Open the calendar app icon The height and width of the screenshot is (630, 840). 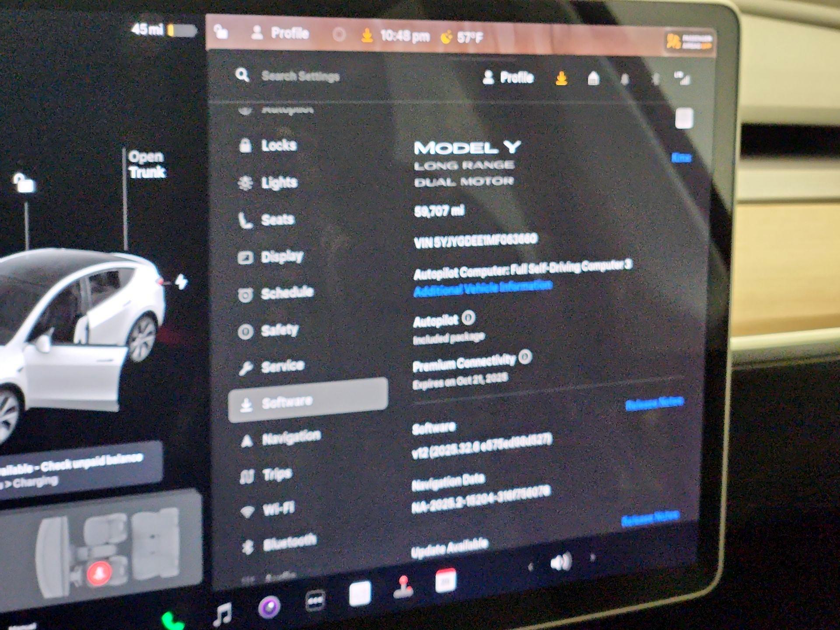(446, 581)
